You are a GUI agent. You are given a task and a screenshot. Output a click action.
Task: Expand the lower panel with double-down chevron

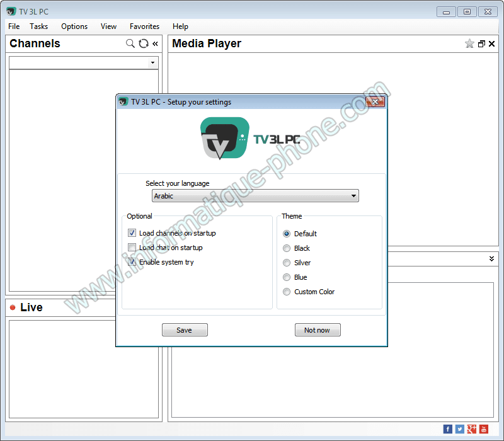(x=491, y=259)
